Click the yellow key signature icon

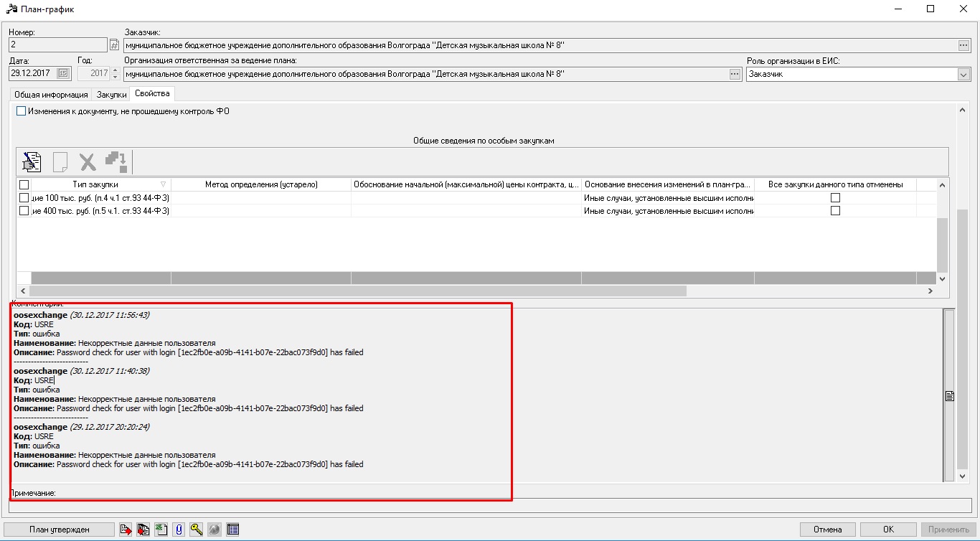pos(197,530)
